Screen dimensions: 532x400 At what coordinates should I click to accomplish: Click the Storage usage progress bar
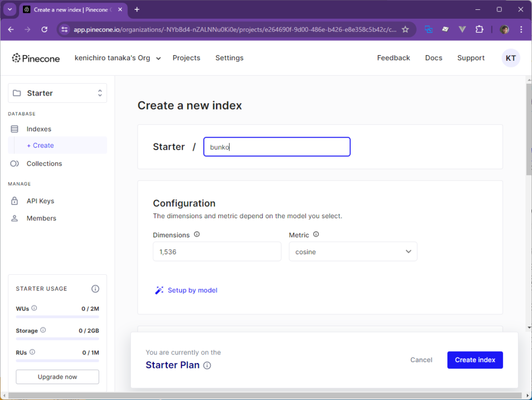(x=57, y=339)
